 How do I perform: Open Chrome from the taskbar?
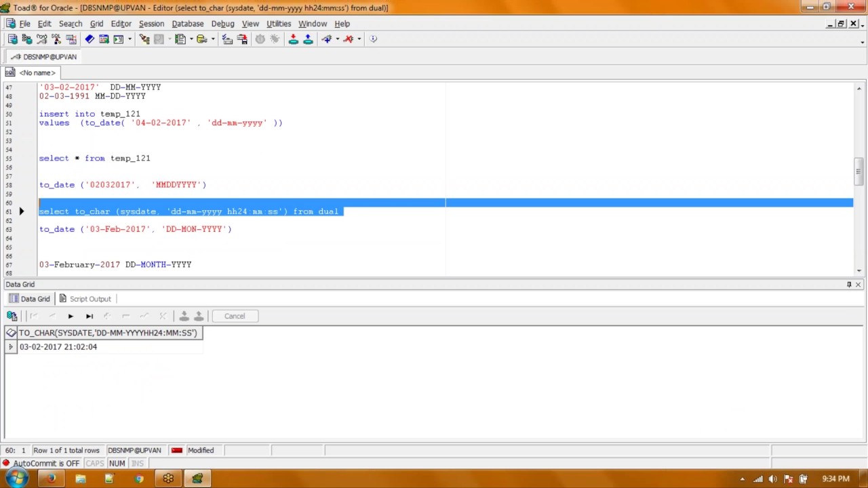139,479
